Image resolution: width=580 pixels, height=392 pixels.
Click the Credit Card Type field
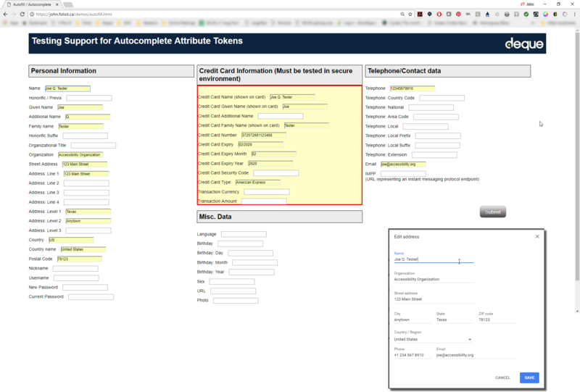[258, 183]
